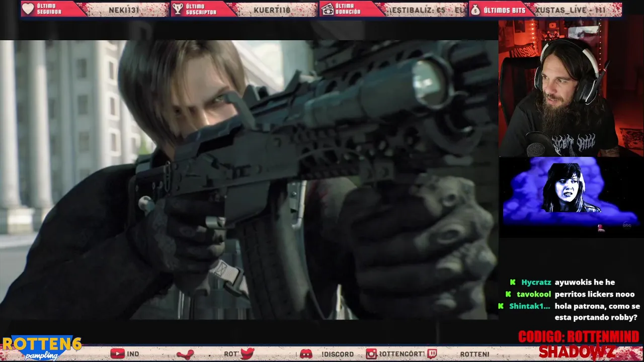The width and height of the screenshot is (644, 362).
Task: Click the chat username tavokool
Action: 534,294
